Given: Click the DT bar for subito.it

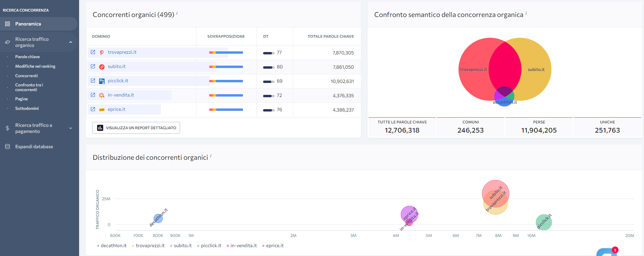Looking at the screenshot, I should (269, 67).
